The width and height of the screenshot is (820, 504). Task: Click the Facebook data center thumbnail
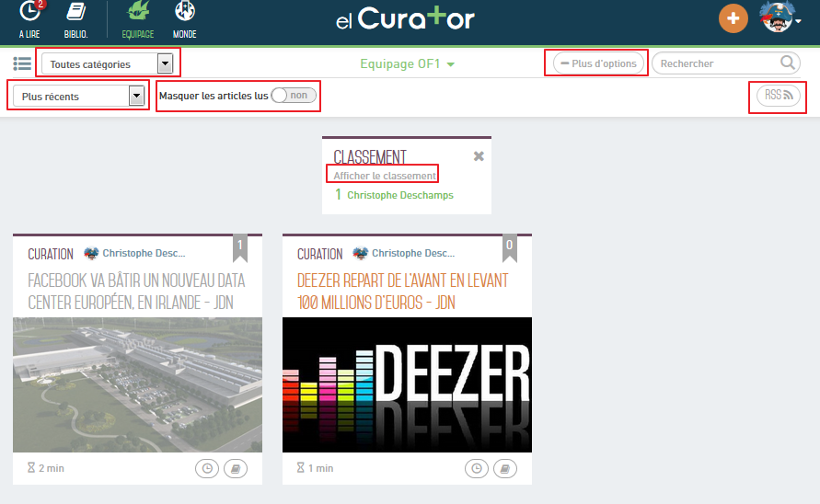click(137, 384)
